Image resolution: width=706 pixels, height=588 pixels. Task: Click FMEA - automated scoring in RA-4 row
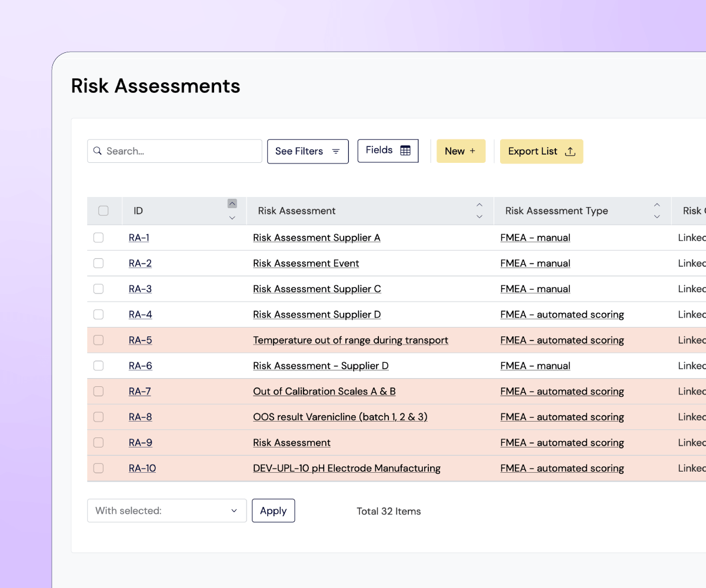tap(562, 315)
